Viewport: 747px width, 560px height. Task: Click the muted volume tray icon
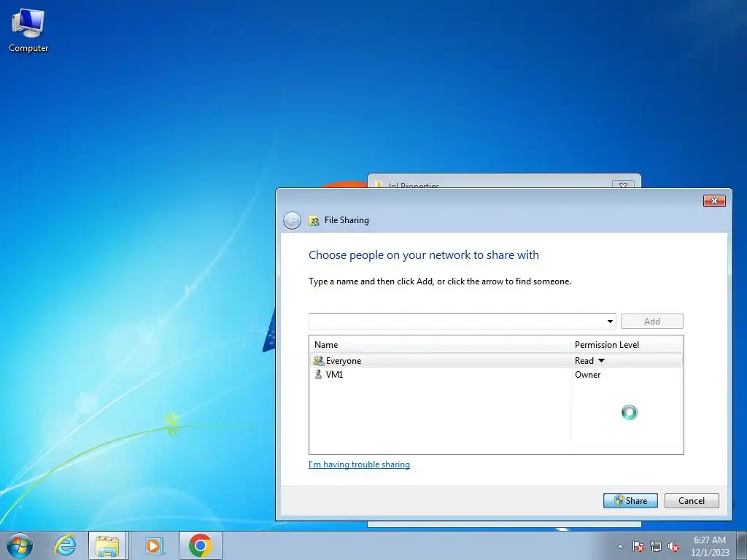[x=673, y=546]
